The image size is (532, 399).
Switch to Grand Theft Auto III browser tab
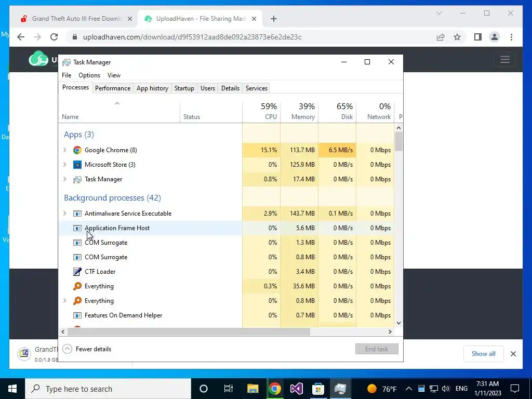76,19
